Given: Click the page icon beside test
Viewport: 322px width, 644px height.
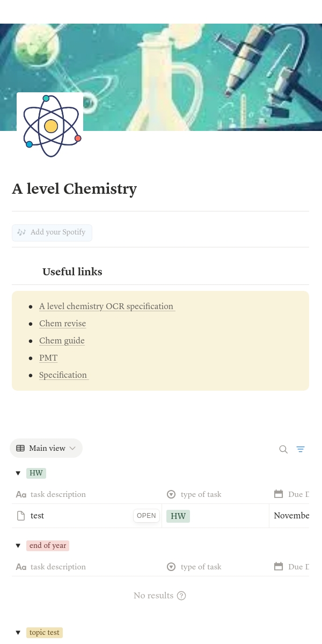Looking at the screenshot, I should [21, 516].
